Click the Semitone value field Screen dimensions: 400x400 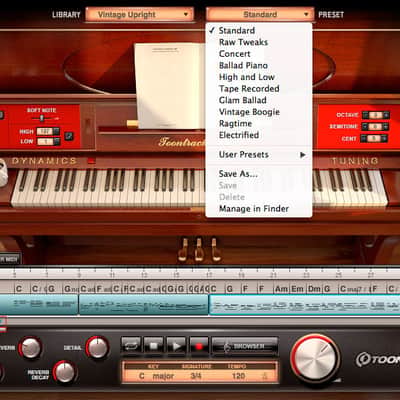376,127
